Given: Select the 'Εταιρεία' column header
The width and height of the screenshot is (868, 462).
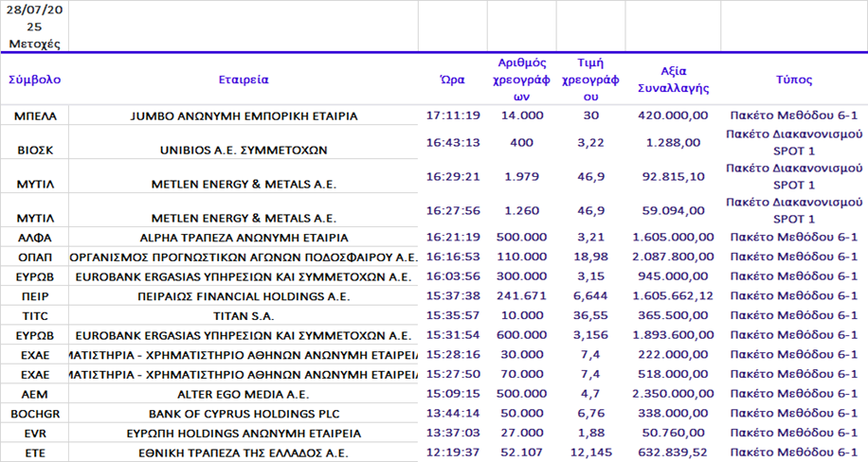Looking at the screenshot, I should 244,80.
